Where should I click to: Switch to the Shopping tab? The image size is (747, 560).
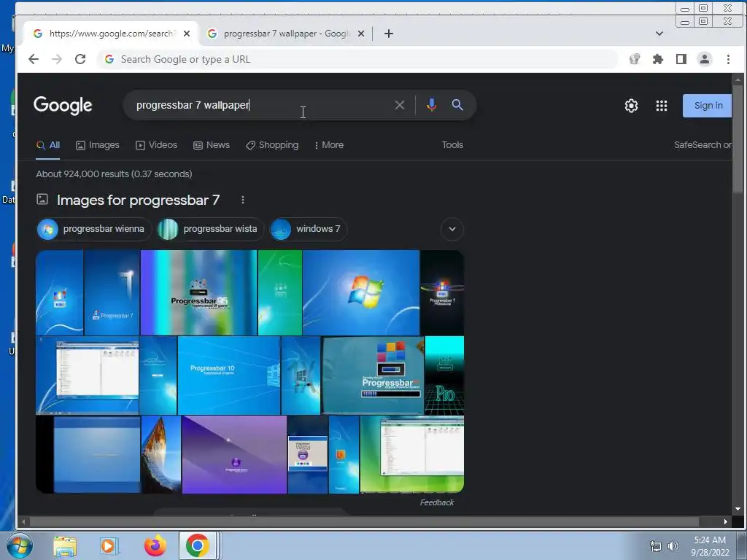[272, 145]
